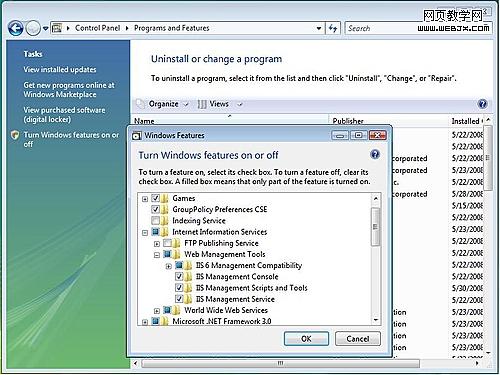Viewport: 500px width, 375px height.
Task: Minimize the Windows Features dialog
Action: [340, 135]
